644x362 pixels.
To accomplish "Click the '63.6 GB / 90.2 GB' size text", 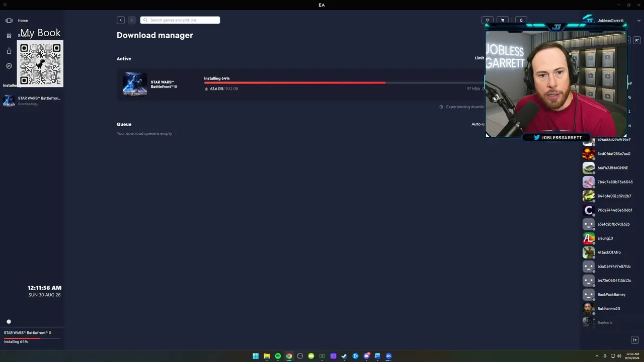I will point(224,88).
